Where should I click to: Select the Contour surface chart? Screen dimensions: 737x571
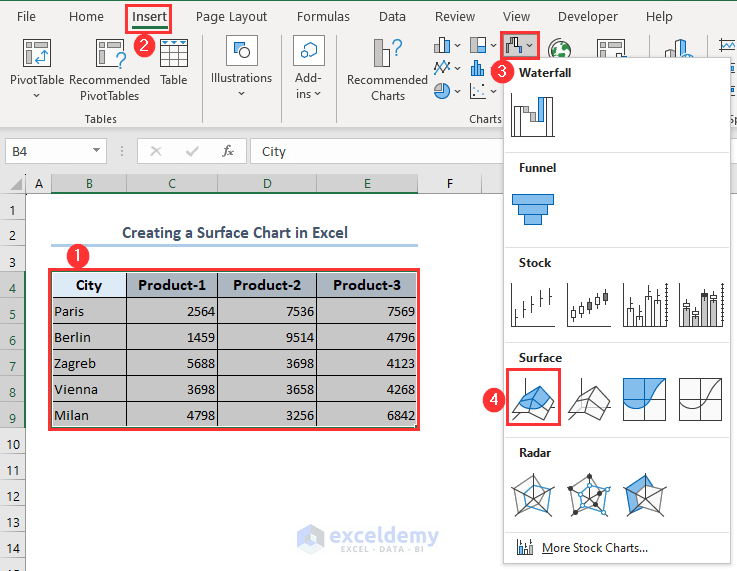click(x=644, y=399)
